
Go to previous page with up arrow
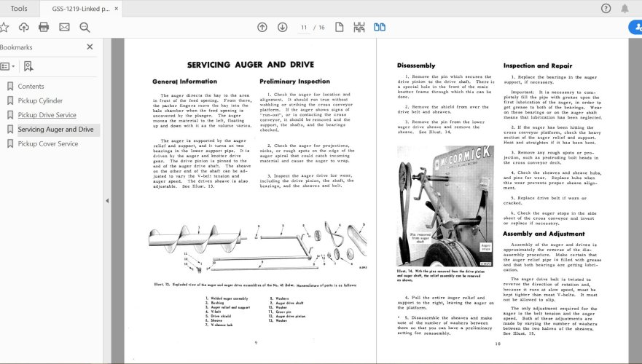pos(262,27)
